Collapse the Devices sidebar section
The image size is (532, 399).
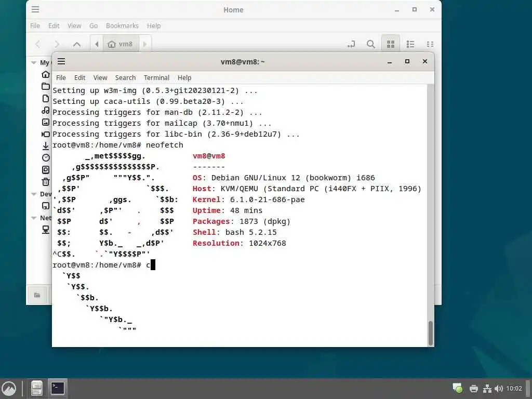click(34, 194)
